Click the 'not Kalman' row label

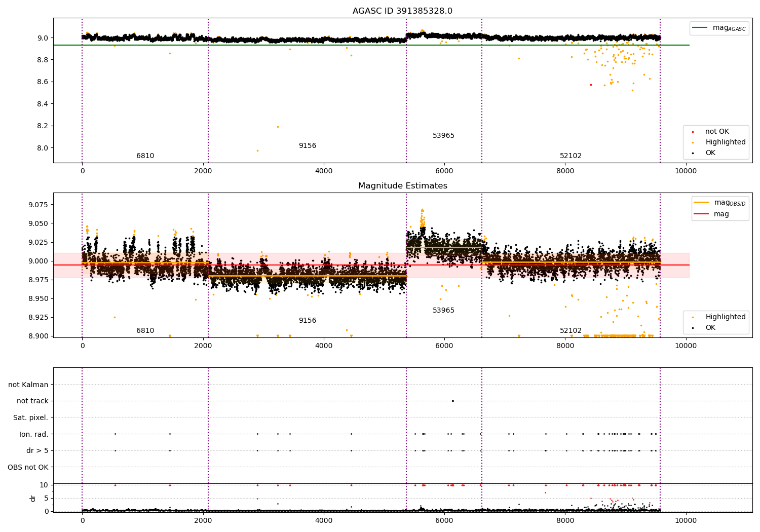[28, 385]
